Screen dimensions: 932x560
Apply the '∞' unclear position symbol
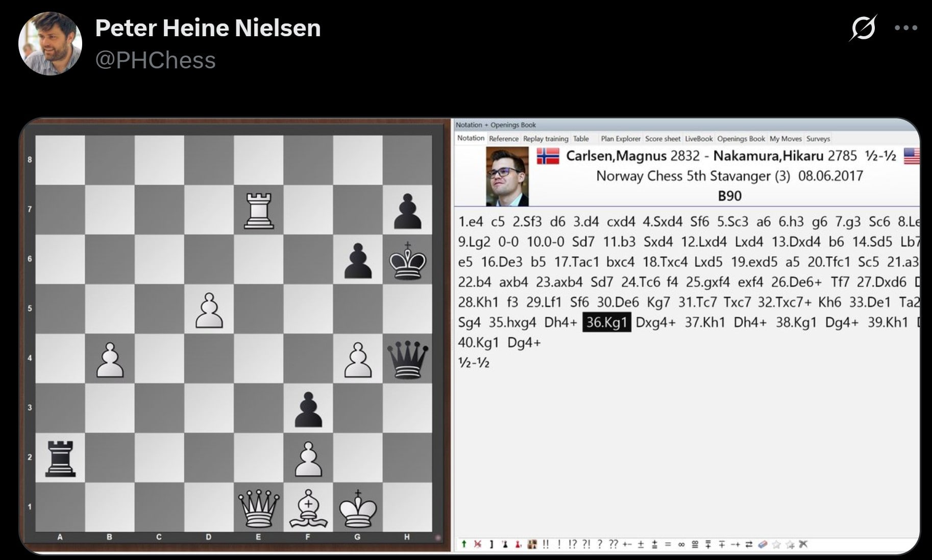(681, 544)
